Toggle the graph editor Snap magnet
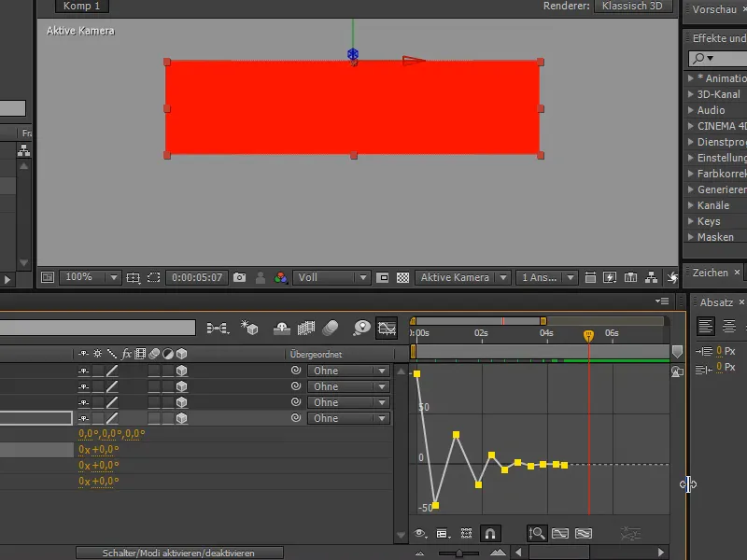Viewport: 747px width, 560px height. (x=489, y=533)
